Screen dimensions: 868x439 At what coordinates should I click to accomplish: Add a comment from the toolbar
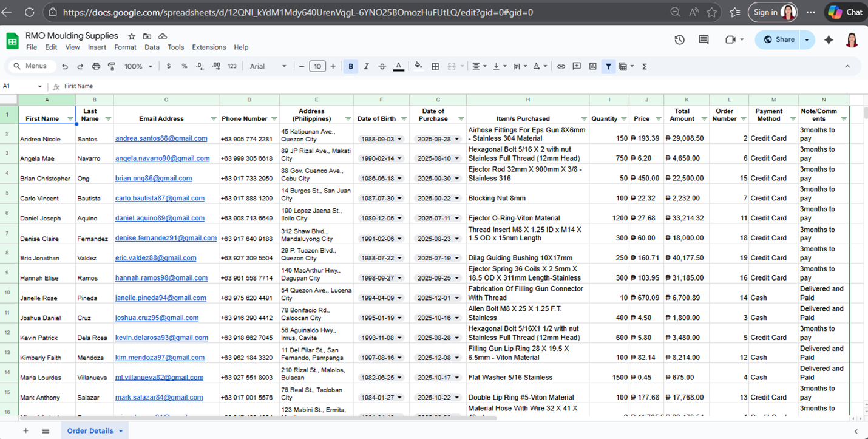[577, 66]
